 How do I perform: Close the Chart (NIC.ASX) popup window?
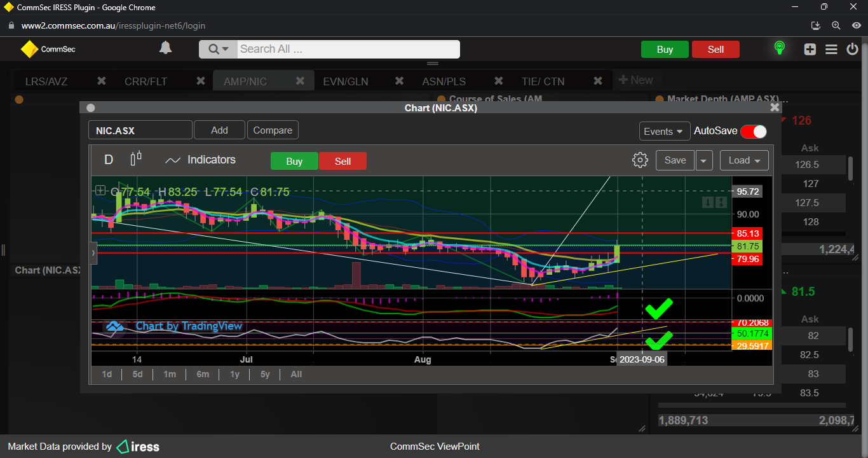pos(775,108)
